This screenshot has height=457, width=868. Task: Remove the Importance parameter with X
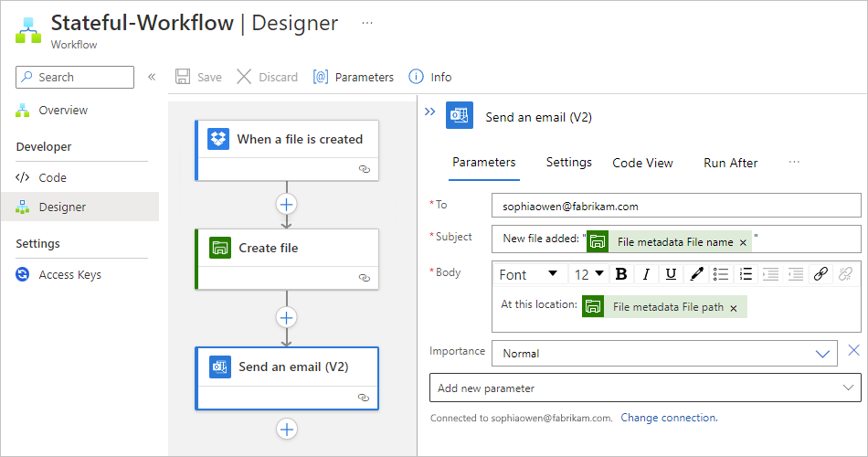pyautogui.click(x=854, y=350)
